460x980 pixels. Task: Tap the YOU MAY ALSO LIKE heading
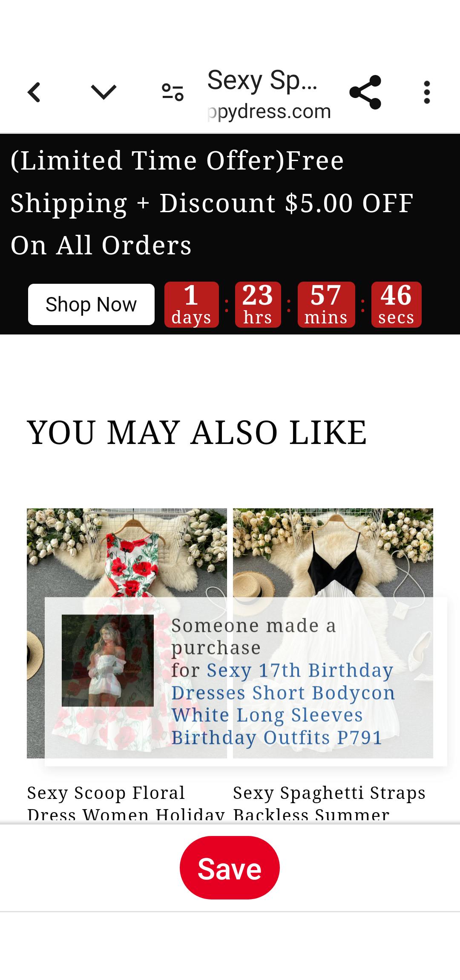click(x=196, y=432)
